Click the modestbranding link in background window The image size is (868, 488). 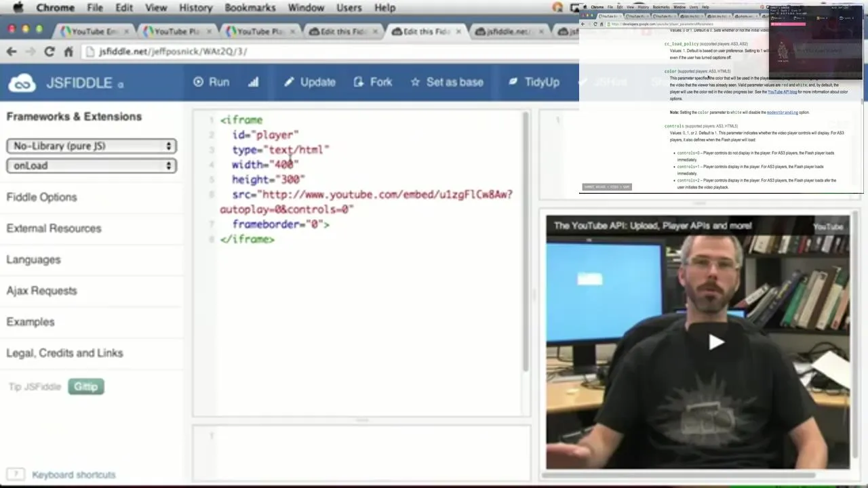pos(782,113)
